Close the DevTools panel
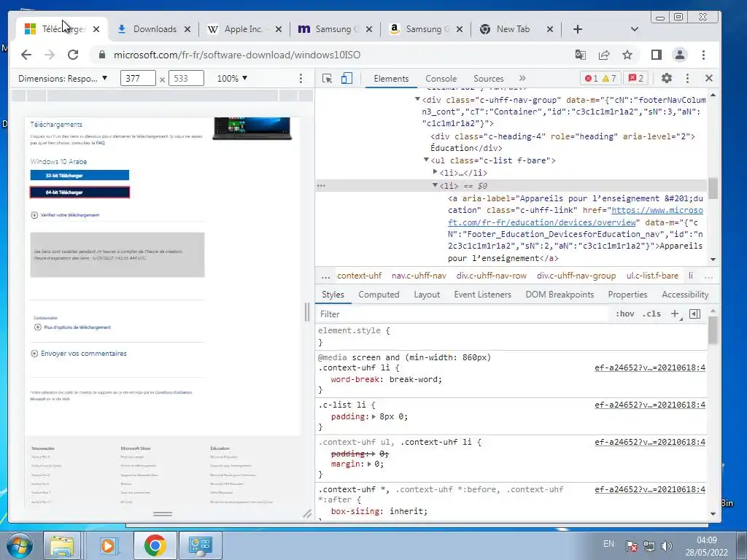This screenshot has width=747, height=560. (709, 78)
